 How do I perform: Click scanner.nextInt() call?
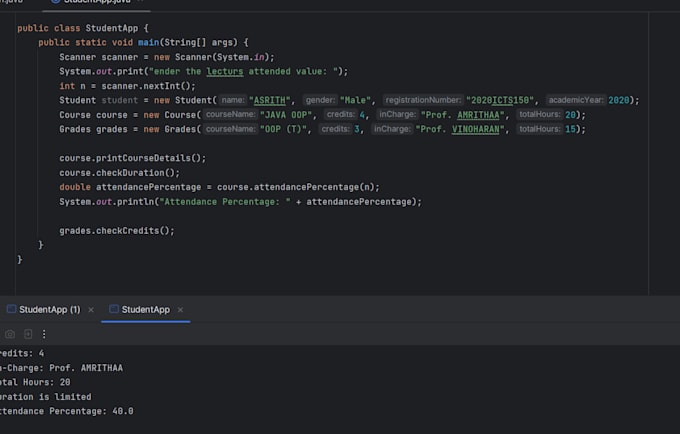(x=146, y=86)
